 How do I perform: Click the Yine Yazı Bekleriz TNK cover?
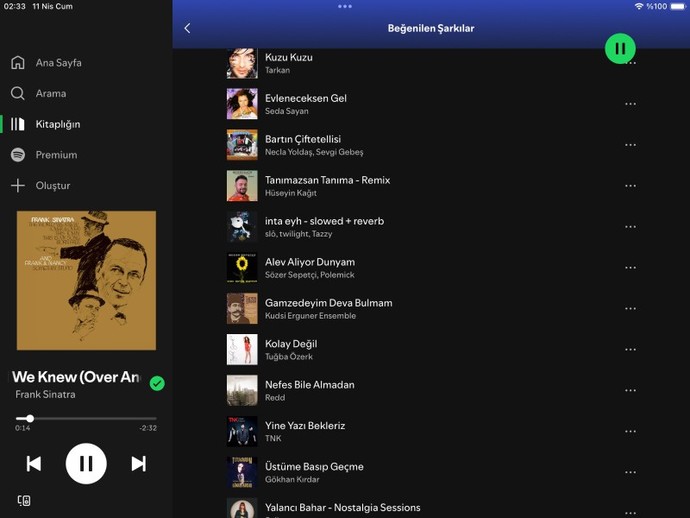[242, 431]
